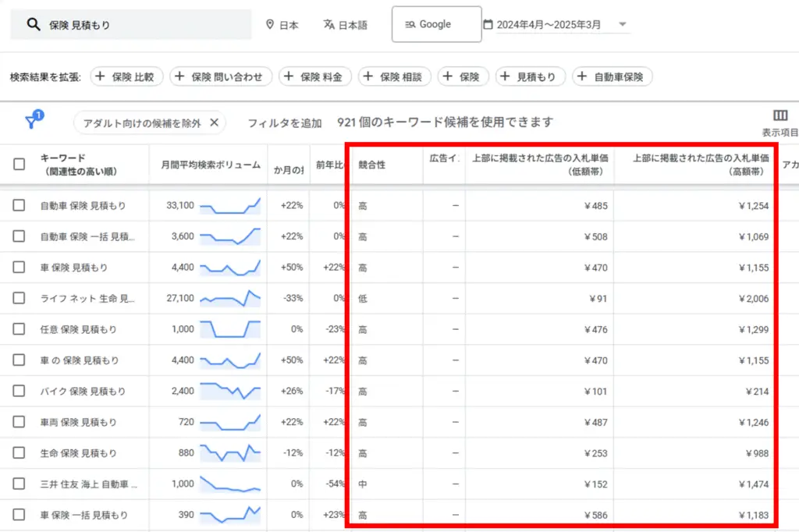Viewport: 799px width, 532px height.
Task: Select the Google search network button
Action: click(x=437, y=24)
